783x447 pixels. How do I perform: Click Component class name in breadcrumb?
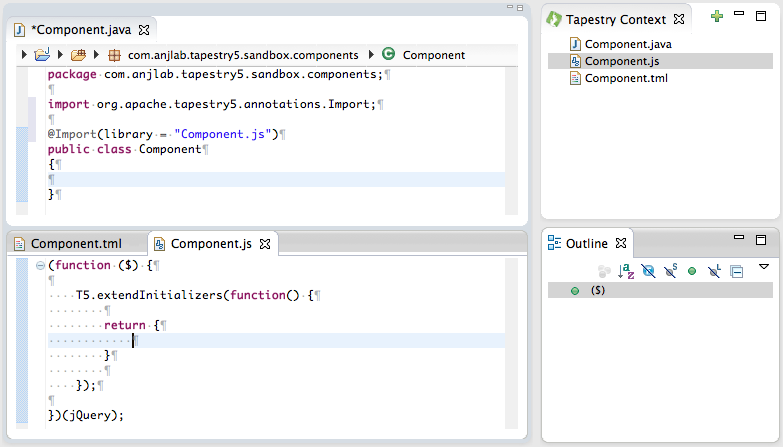point(434,55)
